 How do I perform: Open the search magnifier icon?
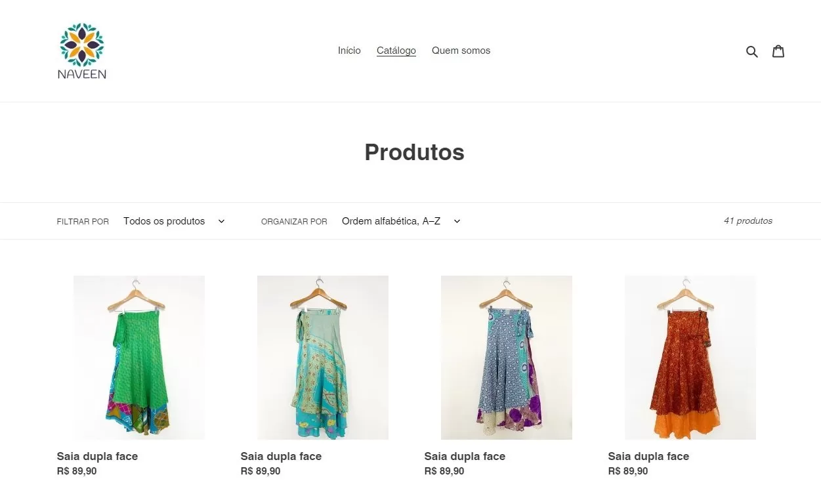tap(752, 51)
